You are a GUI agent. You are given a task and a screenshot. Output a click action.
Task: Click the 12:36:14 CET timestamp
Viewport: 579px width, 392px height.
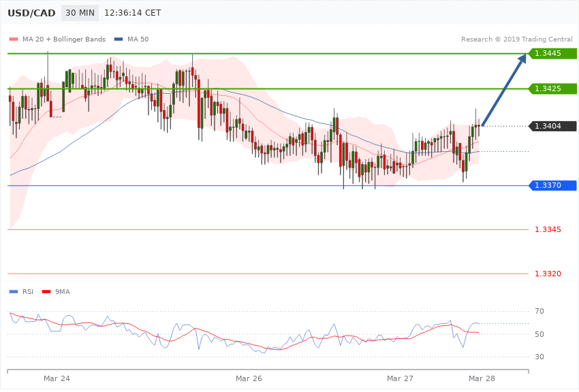[x=133, y=13]
